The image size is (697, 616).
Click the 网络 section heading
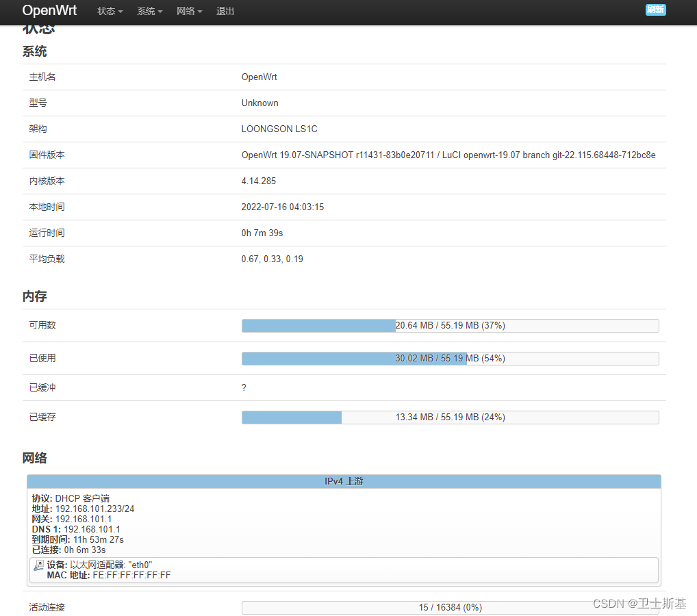click(x=35, y=458)
